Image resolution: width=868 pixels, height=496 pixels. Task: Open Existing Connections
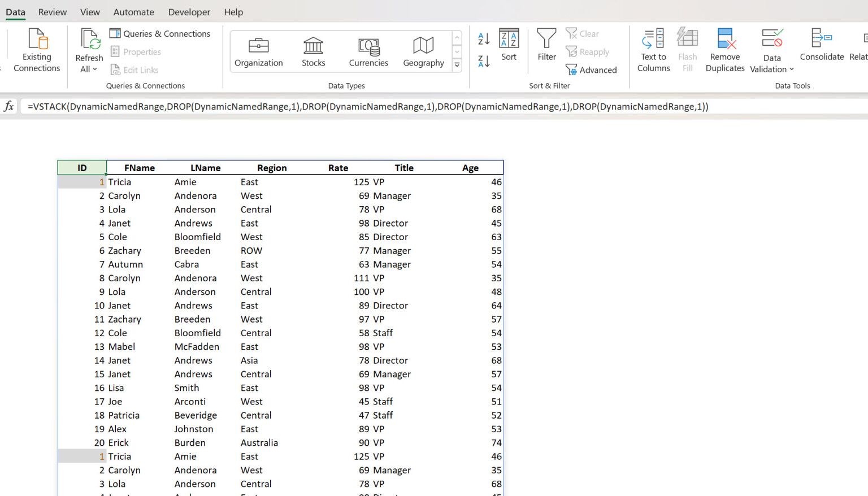point(36,51)
